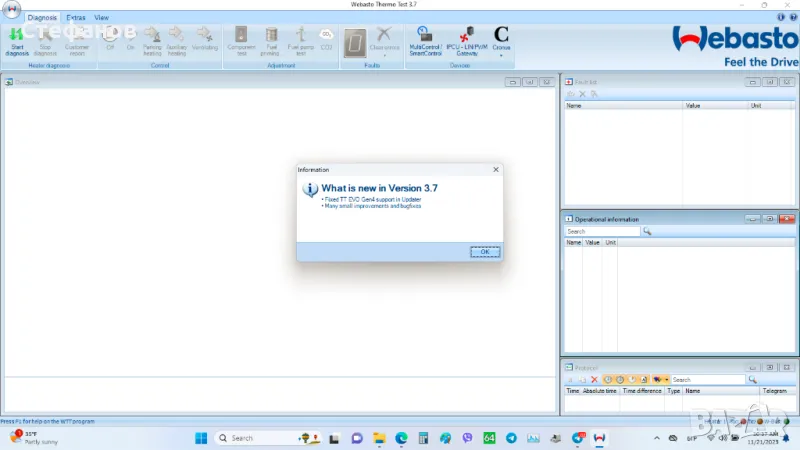
Task: Click the Webasto Thermo Test taskbar icon
Action: click(599, 438)
